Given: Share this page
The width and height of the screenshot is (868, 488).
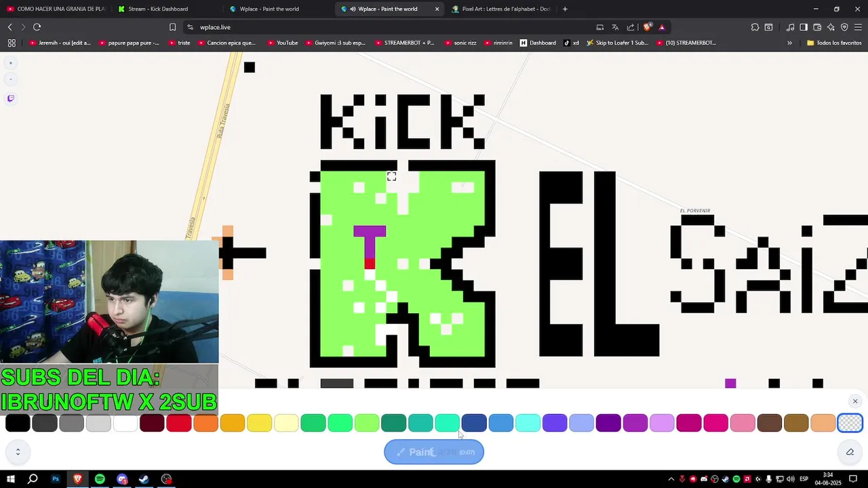Looking at the screenshot, I should tap(631, 27).
